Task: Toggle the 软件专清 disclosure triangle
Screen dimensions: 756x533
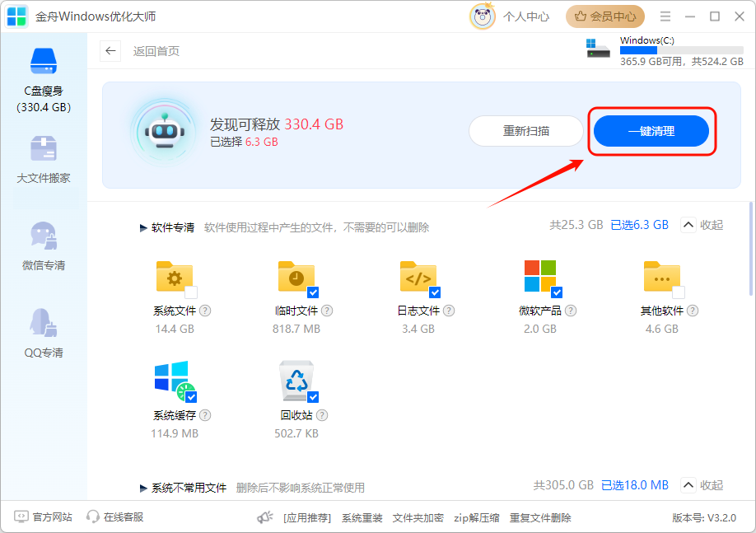Action: (x=143, y=227)
